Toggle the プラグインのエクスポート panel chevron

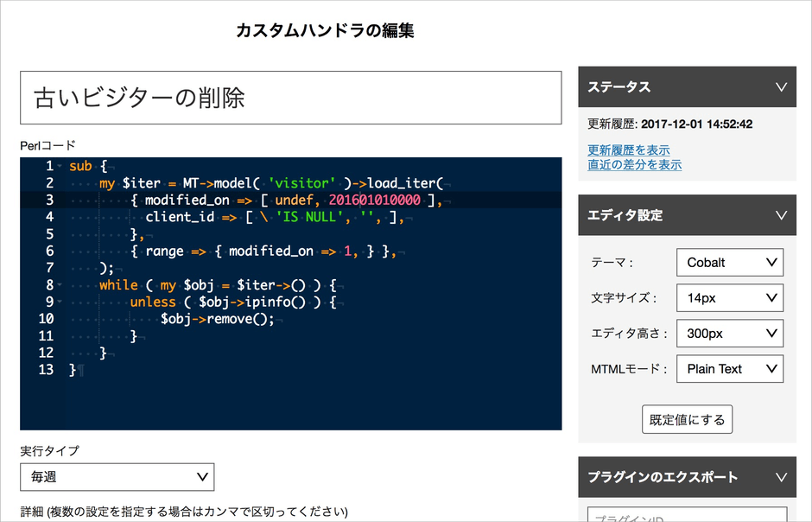click(x=781, y=477)
